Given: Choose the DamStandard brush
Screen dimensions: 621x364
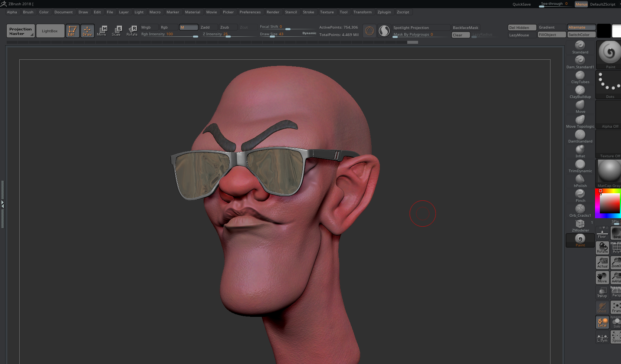Looking at the screenshot, I should pos(580,137).
